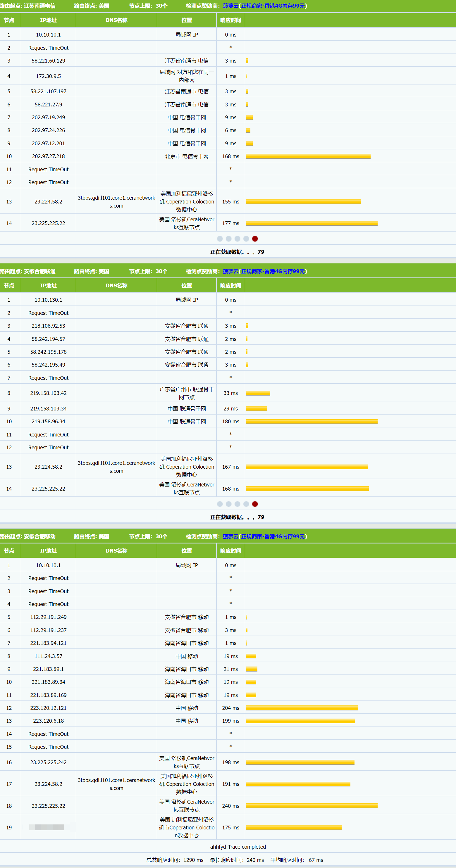This screenshot has width=456, height=868.
Task: Select IP address 172.30.9.5
Action: click(49, 76)
